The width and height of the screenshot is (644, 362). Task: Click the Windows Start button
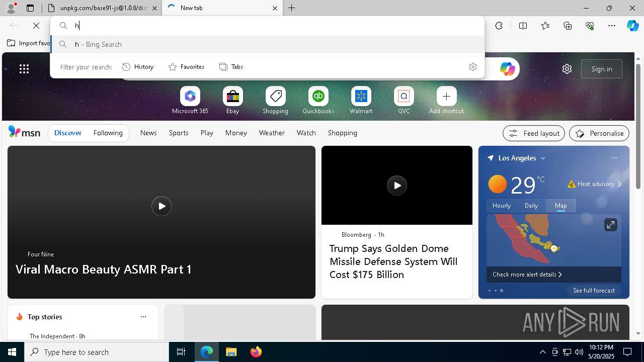[12, 352]
